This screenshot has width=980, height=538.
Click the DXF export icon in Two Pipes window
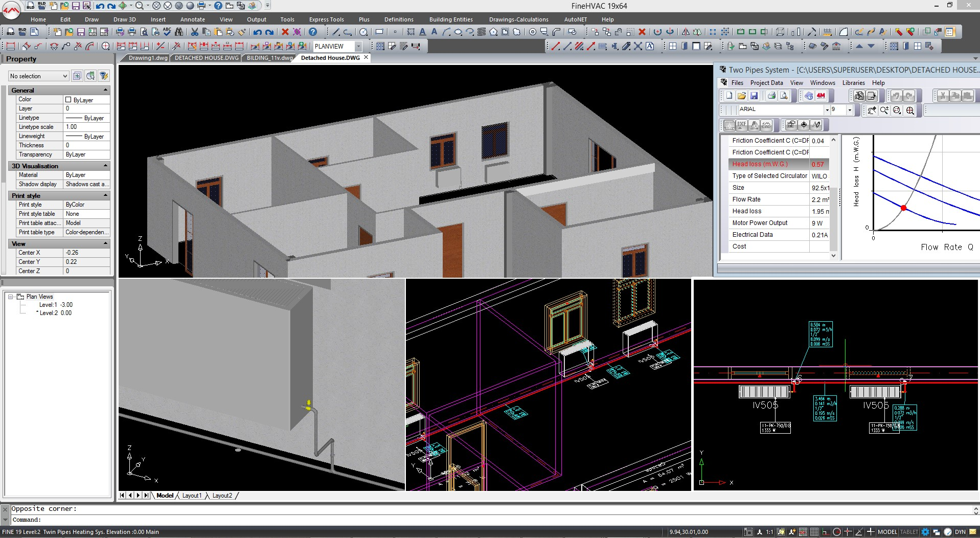742,125
